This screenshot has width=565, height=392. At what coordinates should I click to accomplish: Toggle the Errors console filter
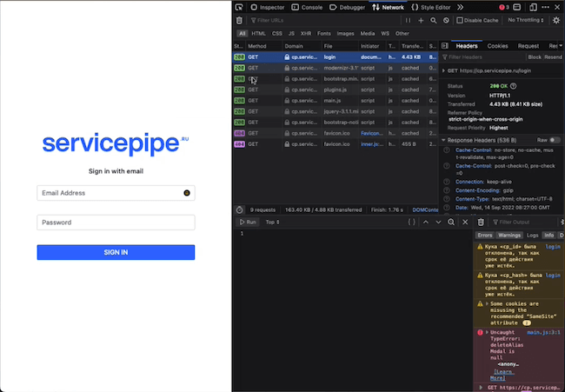[x=485, y=236]
